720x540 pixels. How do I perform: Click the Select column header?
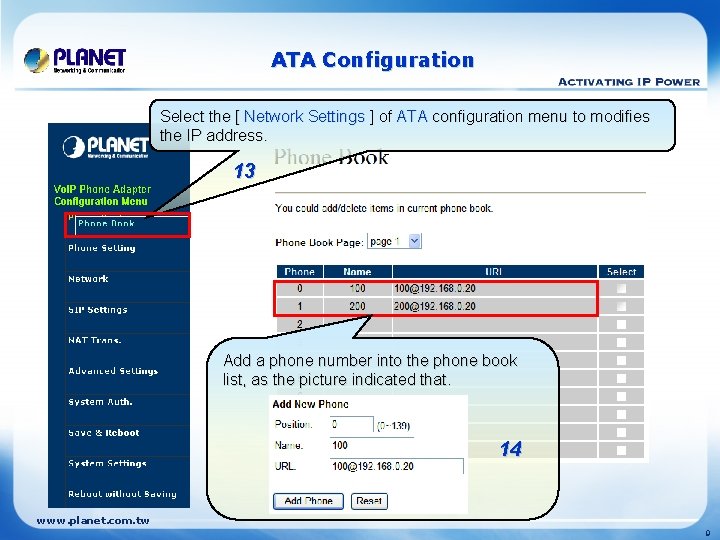pos(621,271)
